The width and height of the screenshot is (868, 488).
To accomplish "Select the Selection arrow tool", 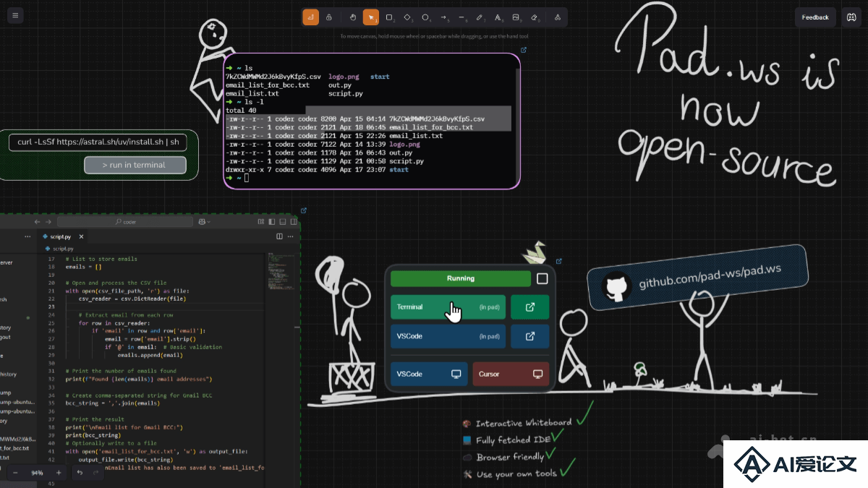I will (x=371, y=17).
